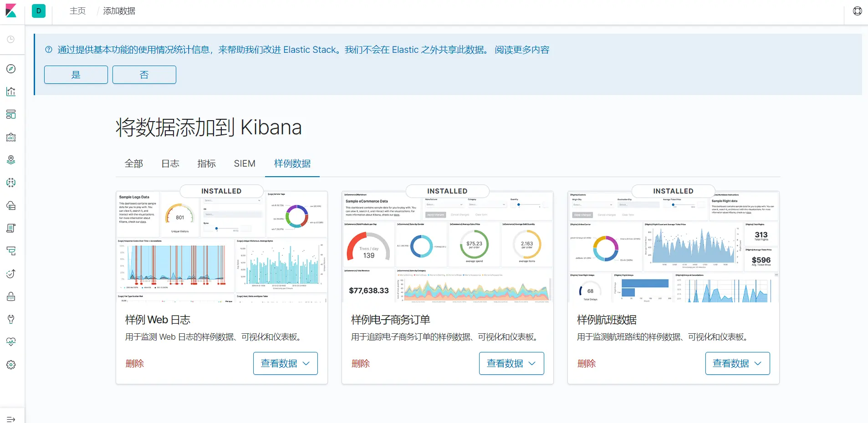868x423 pixels.
Task: Switch to the SIEM tab
Action: (245, 163)
